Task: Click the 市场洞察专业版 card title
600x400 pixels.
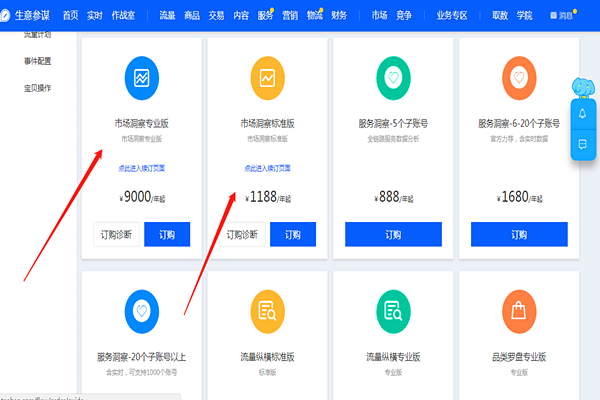Action: [x=142, y=123]
